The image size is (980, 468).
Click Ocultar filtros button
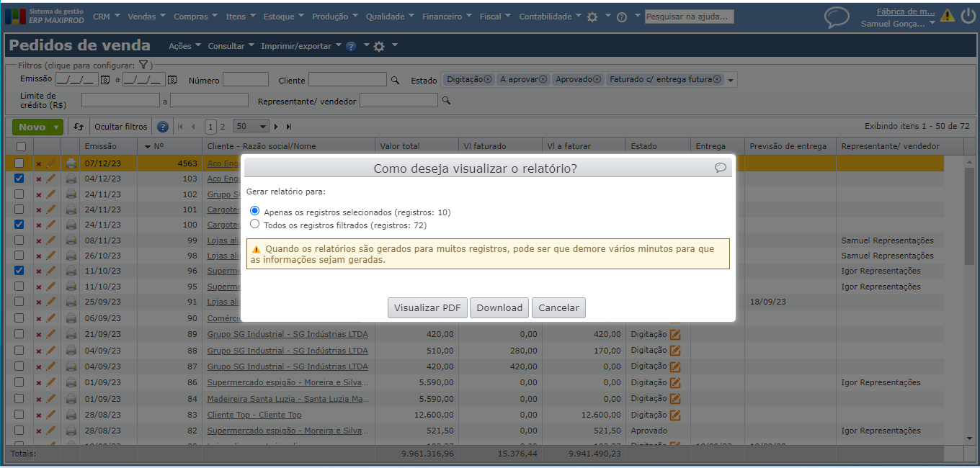(121, 127)
